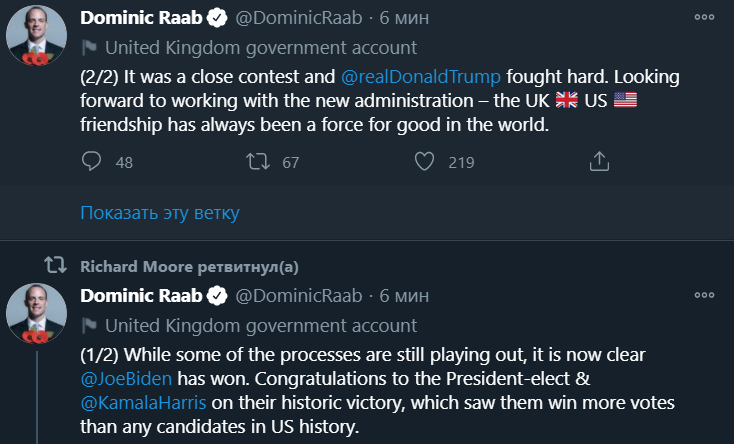Click retweet icon on the (2/2) tweet

click(x=257, y=161)
